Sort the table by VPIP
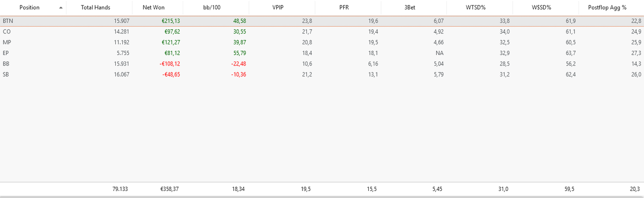 (x=278, y=8)
